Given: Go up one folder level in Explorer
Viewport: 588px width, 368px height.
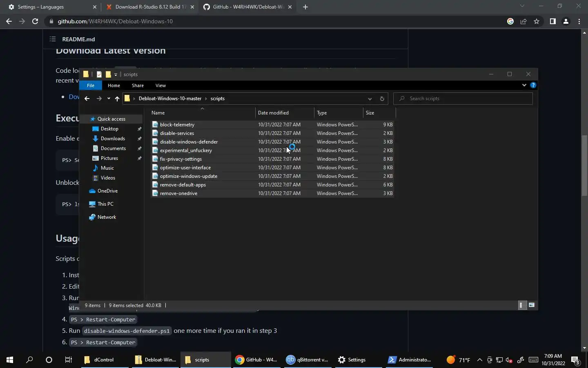Looking at the screenshot, I should [117, 99].
